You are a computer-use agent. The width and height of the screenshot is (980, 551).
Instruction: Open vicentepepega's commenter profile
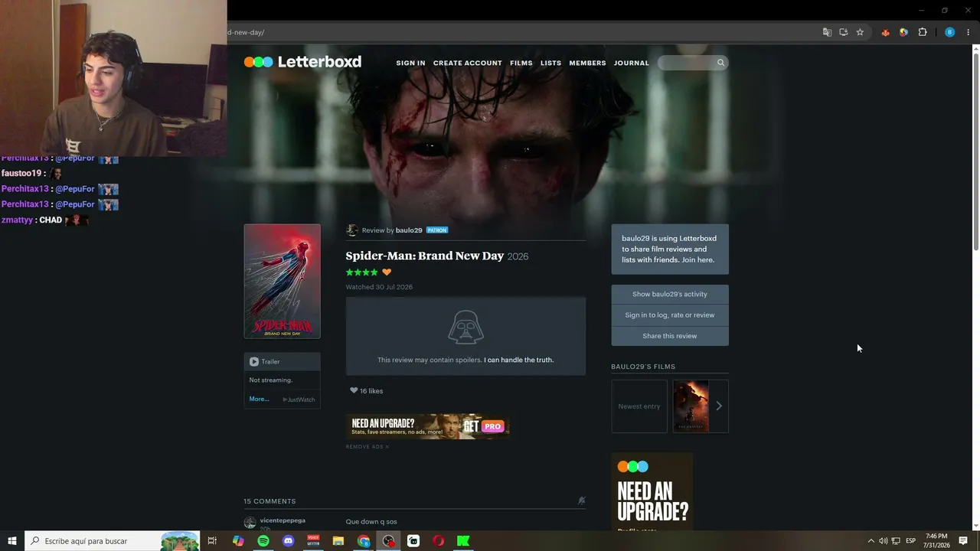pyautogui.click(x=283, y=520)
